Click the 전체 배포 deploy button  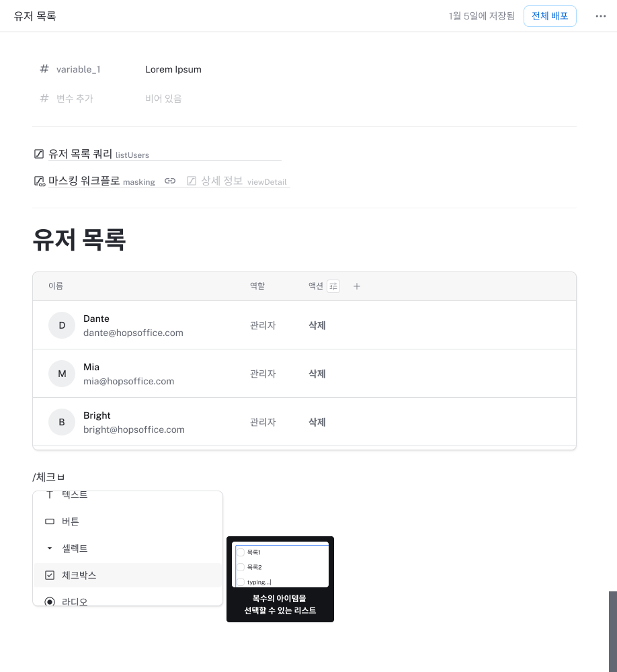[x=550, y=16]
